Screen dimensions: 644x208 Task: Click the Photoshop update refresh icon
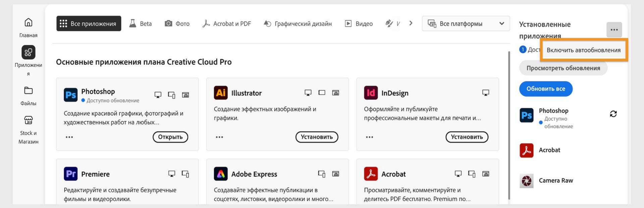[x=613, y=114]
